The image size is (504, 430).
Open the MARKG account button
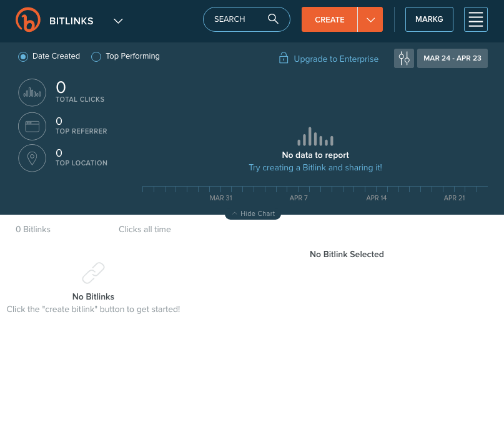click(x=429, y=19)
